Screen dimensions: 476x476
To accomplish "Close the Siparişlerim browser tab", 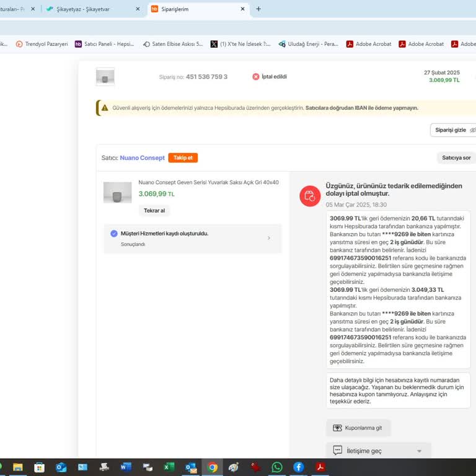I will [x=242, y=9].
